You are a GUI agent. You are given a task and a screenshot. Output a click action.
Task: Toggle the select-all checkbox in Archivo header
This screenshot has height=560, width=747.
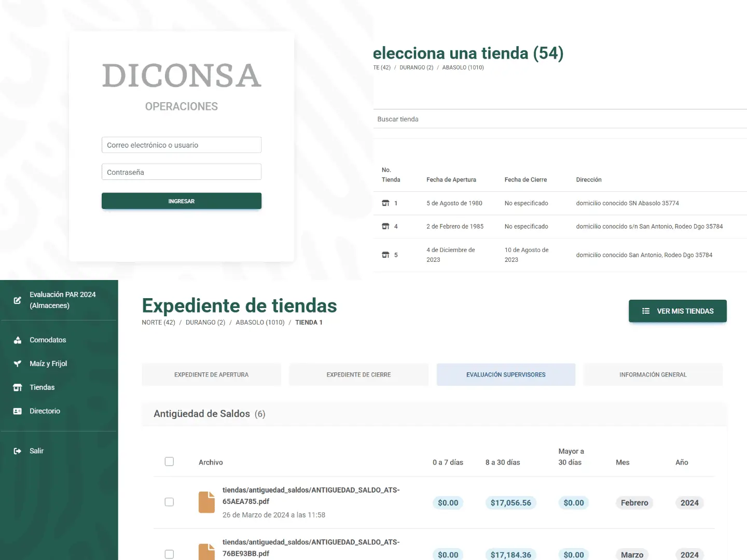tap(169, 461)
